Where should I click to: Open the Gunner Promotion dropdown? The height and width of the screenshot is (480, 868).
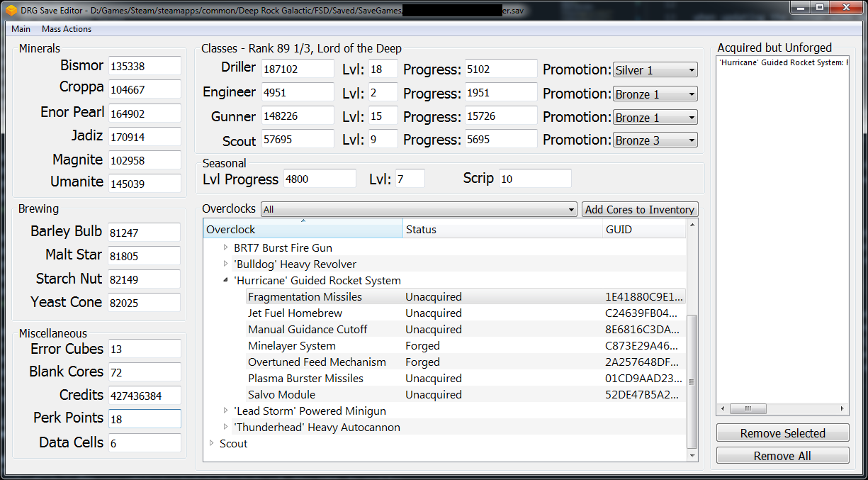[655, 117]
